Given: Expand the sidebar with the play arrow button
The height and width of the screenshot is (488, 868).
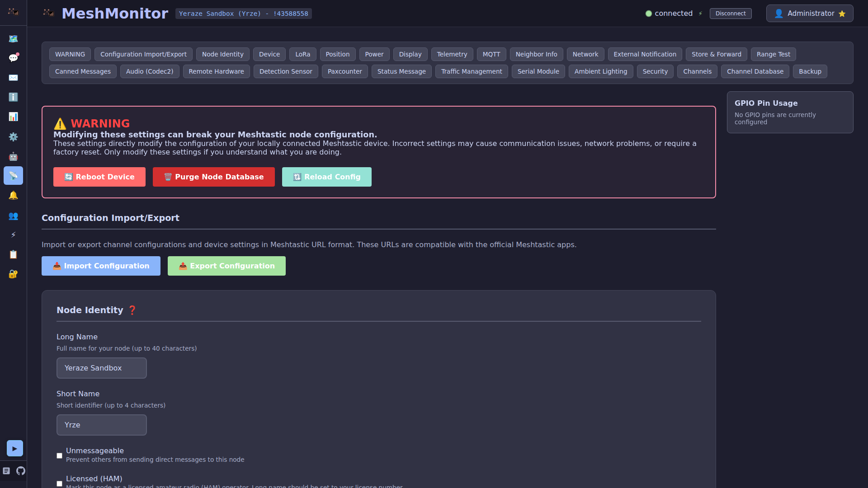Looking at the screenshot, I should coord(14,448).
